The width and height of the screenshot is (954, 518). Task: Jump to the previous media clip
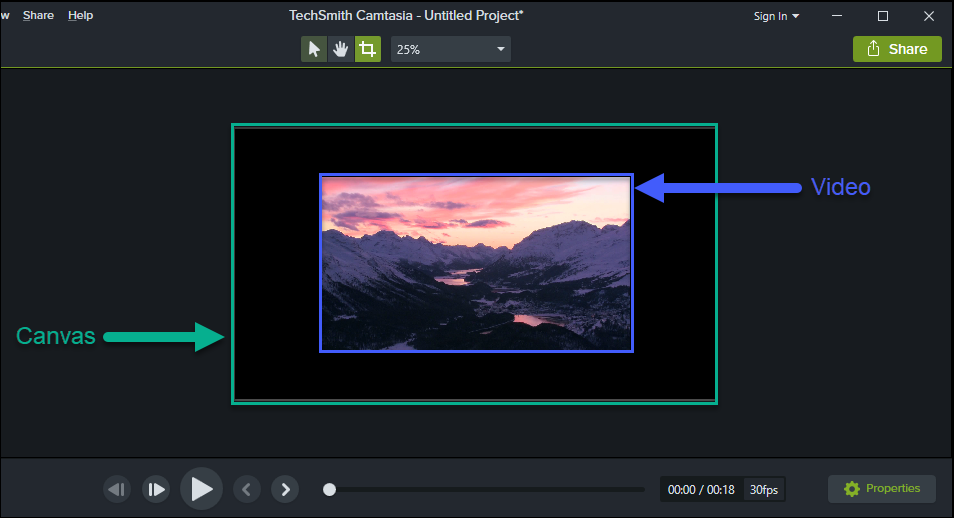coord(247,489)
